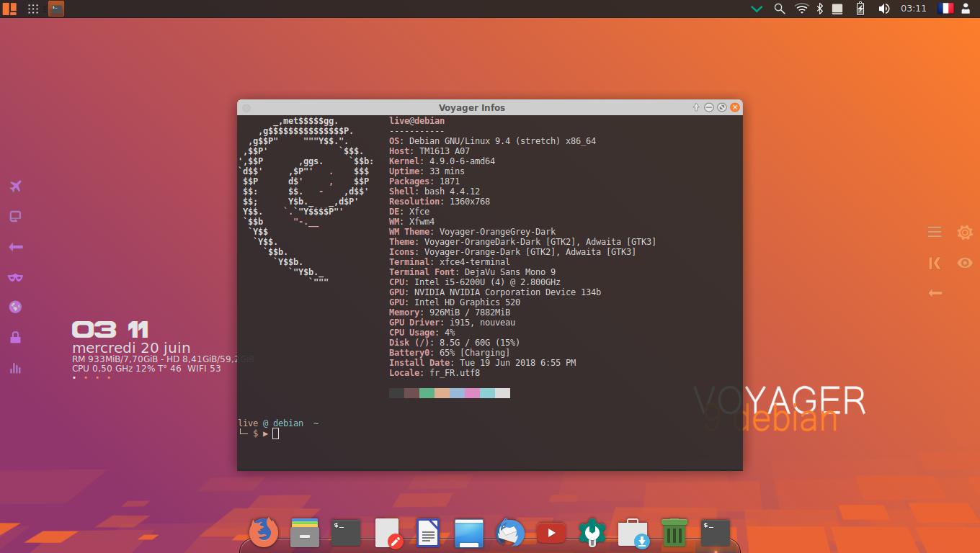
Task: Click the left arrow below the monitor icon
Action: [15, 247]
